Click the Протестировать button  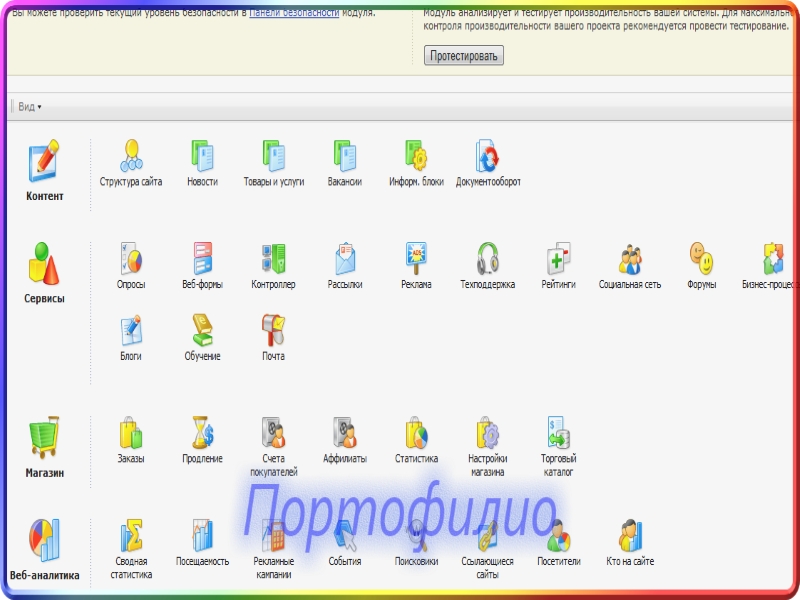click(464, 56)
